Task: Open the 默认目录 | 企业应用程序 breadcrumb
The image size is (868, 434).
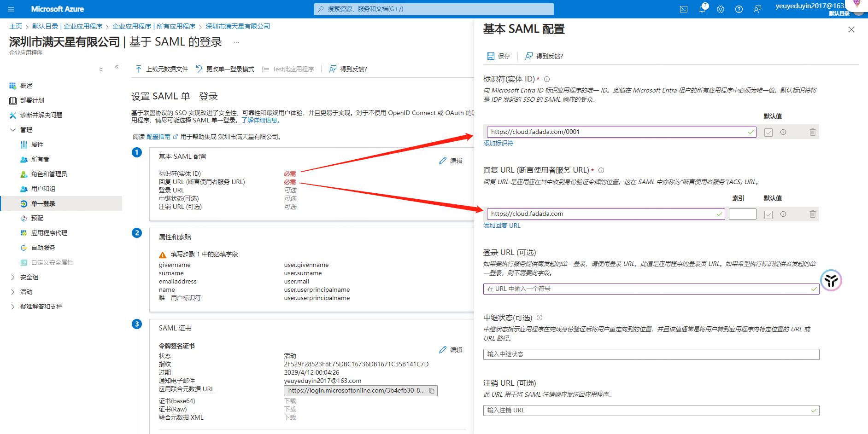Action: pyautogui.click(x=67, y=27)
